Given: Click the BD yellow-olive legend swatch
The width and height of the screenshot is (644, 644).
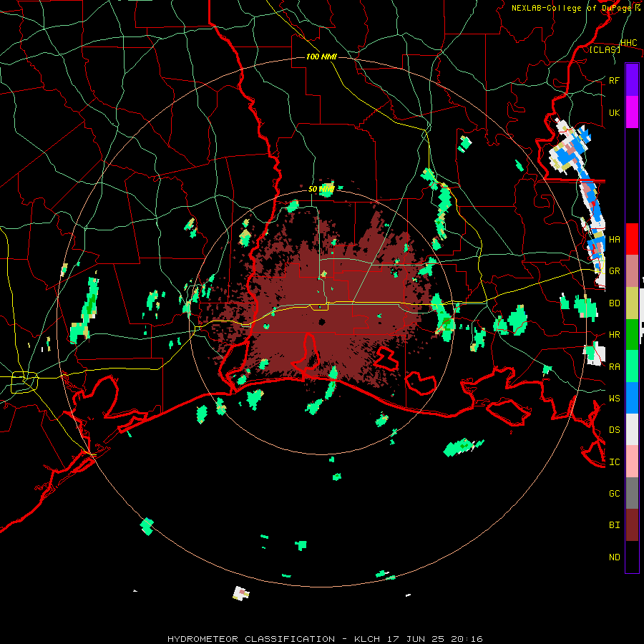Looking at the screenshot, I should [632, 303].
